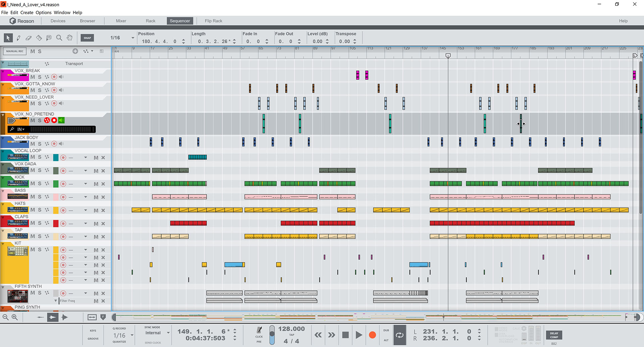Image resolution: width=644 pixels, height=347 pixels.
Task: Click the JACK BODY automation icon
Action: 47,144
